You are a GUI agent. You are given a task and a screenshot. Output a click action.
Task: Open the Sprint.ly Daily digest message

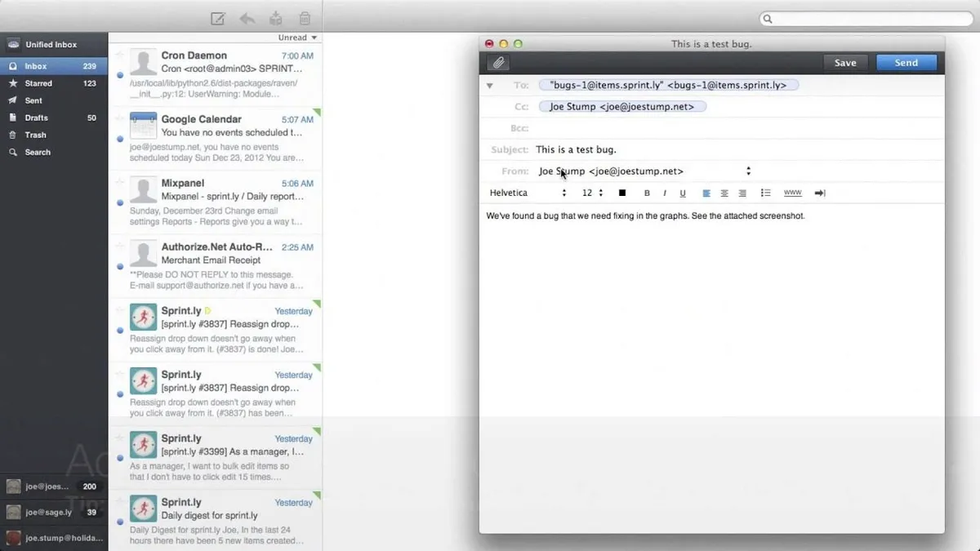216,521
